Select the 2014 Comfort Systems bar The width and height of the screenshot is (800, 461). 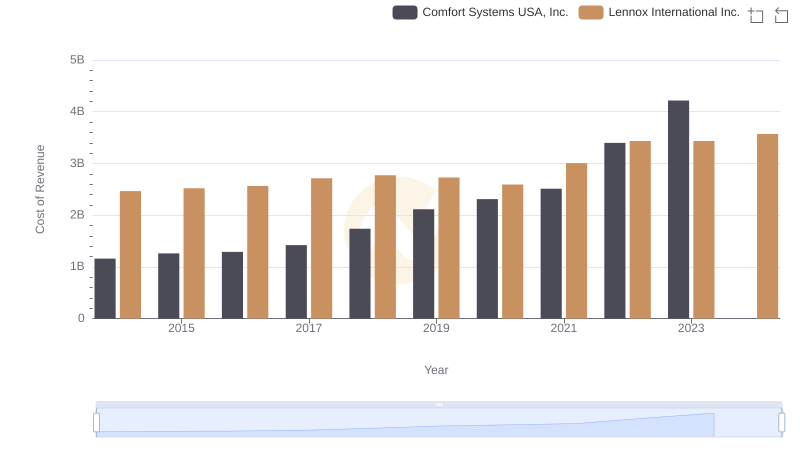pyautogui.click(x=105, y=289)
